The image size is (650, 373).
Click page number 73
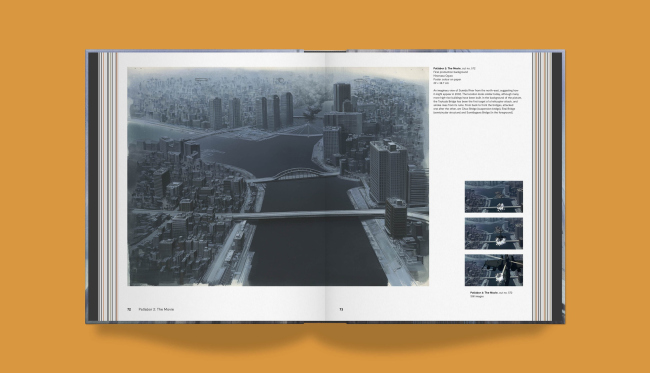(x=341, y=309)
